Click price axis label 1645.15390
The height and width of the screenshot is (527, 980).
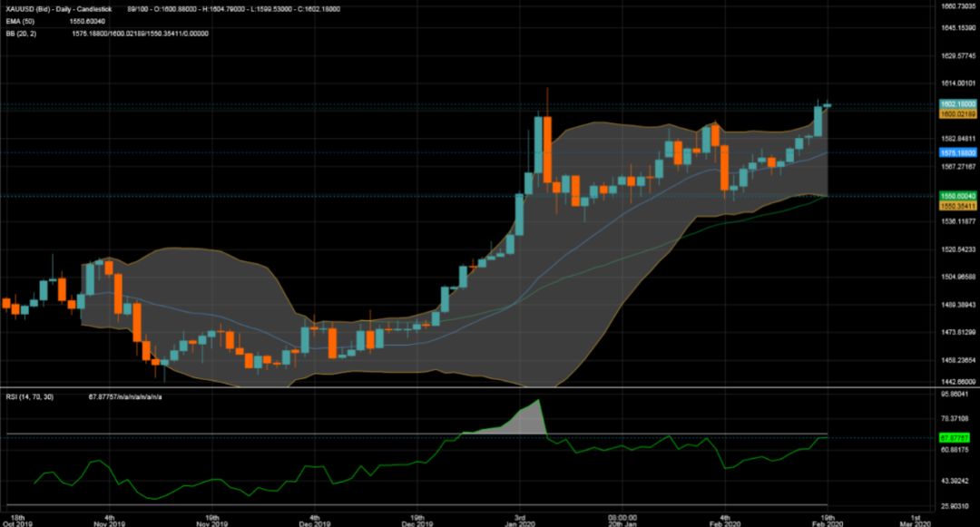click(958, 28)
